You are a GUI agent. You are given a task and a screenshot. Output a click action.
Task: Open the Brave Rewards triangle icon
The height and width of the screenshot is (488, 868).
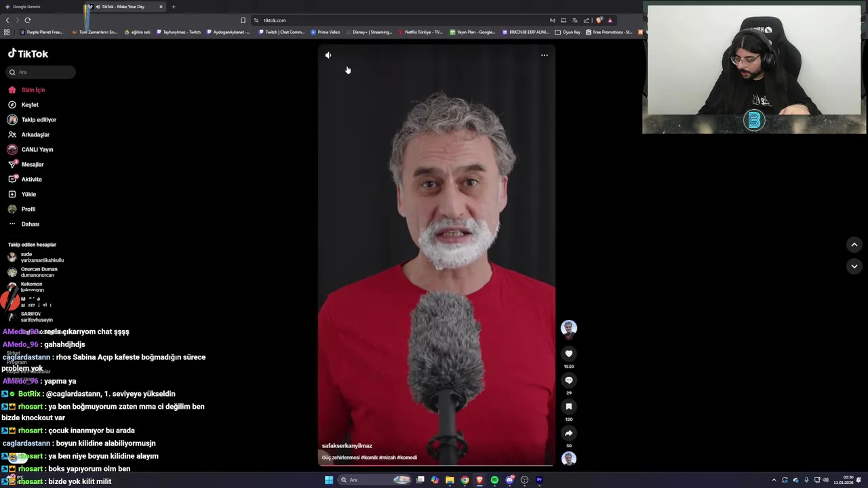(610, 20)
